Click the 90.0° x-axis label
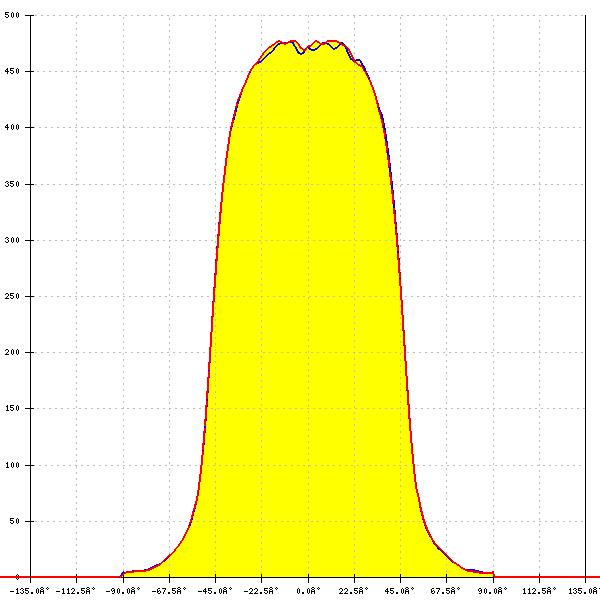600x600 pixels. (492, 591)
